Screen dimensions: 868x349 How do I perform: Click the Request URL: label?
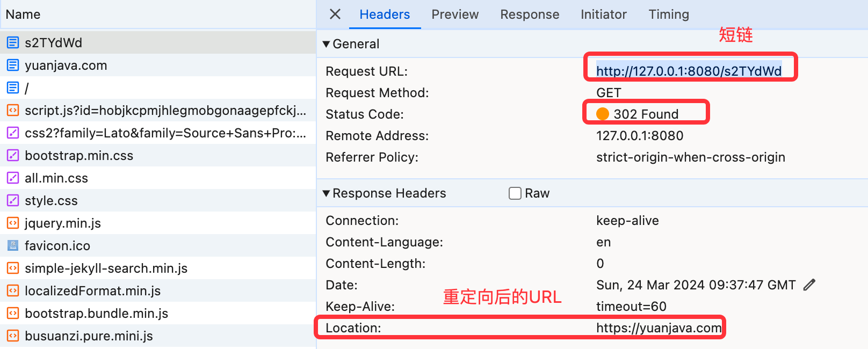point(367,71)
